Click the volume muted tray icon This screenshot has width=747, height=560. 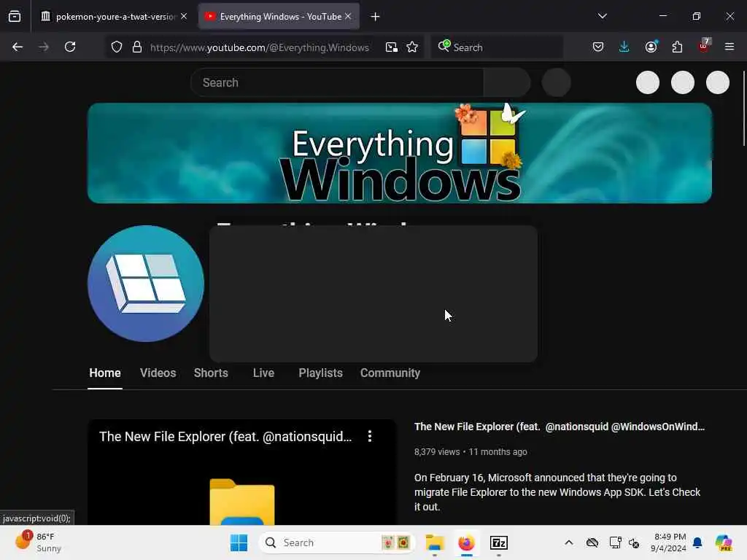coord(634,542)
